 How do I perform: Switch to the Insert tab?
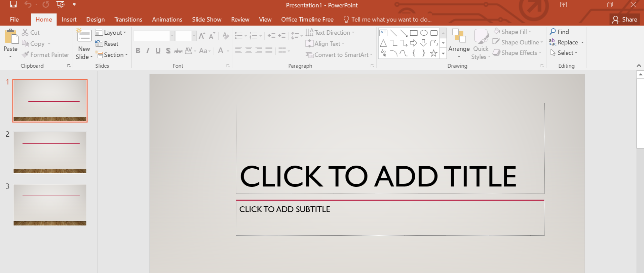click(69, 20)
